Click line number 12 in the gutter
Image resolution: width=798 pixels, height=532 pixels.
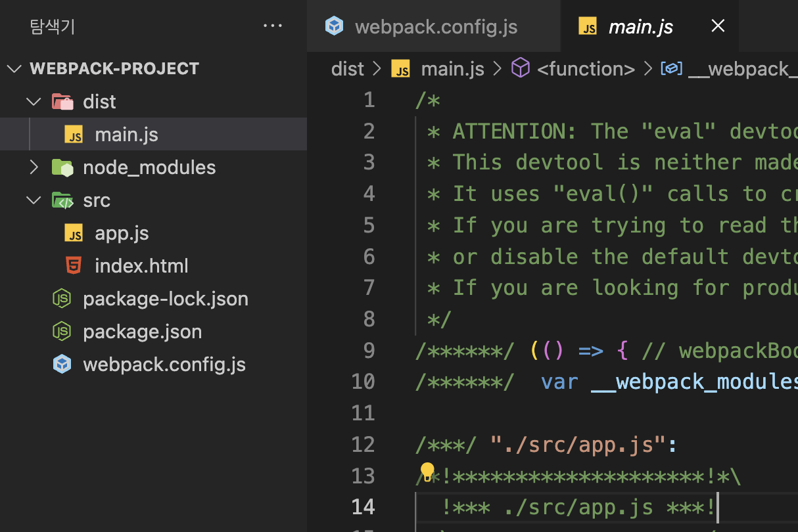pyautogui.click(x=363, y=445)
